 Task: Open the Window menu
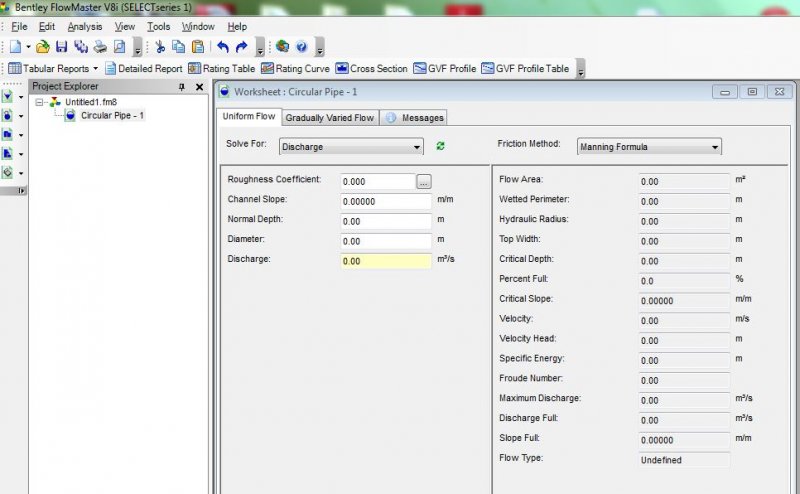pyautogui.click(x=198, y=27)
